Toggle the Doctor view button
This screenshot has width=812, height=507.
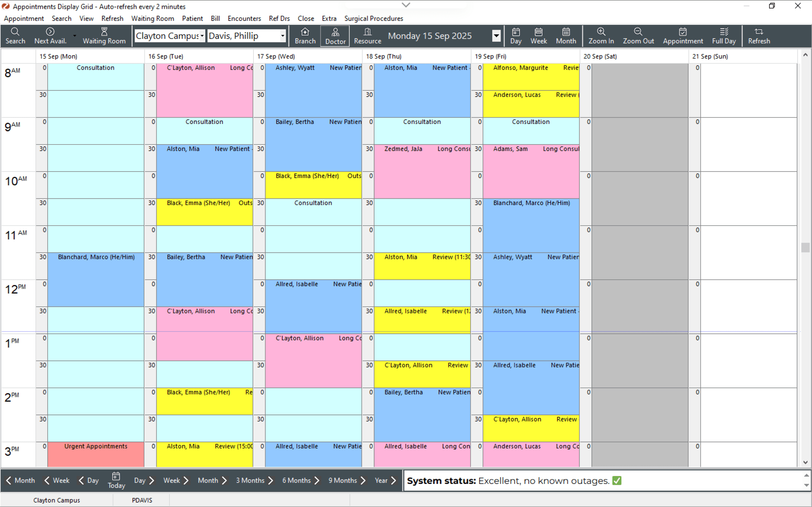(x=335, y=36)
